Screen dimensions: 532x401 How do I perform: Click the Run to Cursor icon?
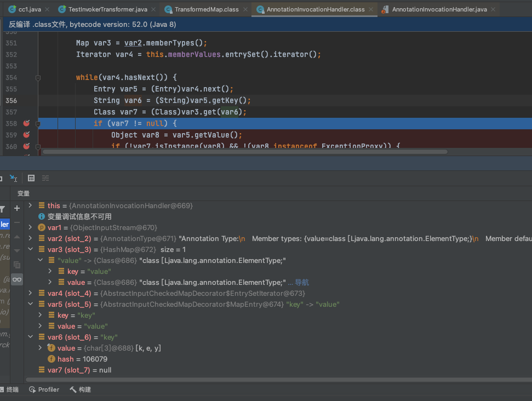(13, 178)
